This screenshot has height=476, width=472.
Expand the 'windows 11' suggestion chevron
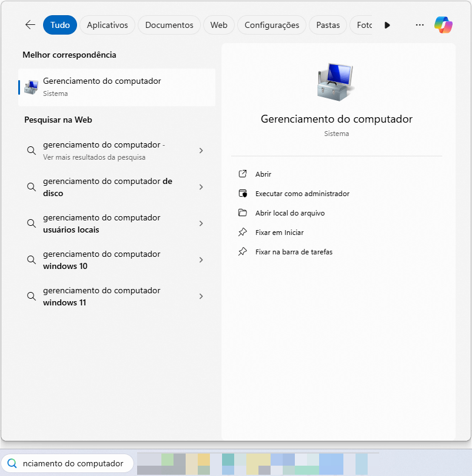click(x=201, y=296)
